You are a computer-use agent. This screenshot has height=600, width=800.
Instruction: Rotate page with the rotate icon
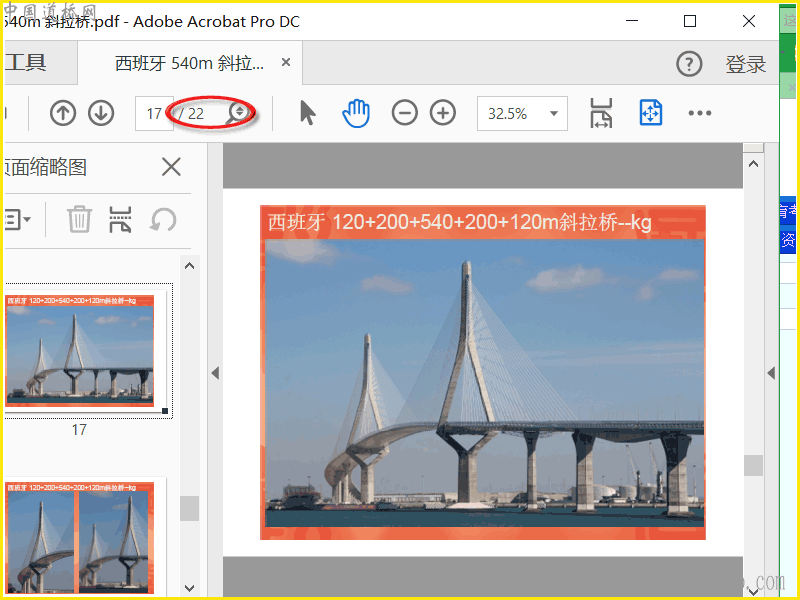(x=163, y=220)
